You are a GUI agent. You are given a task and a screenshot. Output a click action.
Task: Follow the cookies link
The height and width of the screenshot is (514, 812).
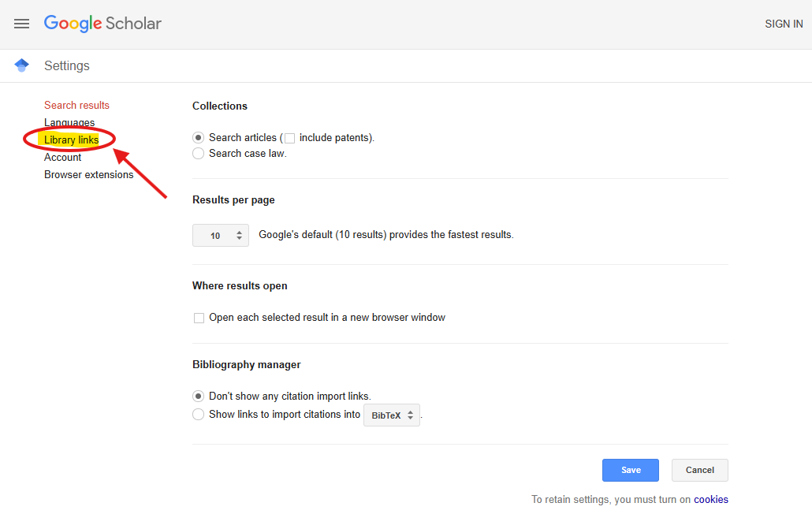click(711, 500)
